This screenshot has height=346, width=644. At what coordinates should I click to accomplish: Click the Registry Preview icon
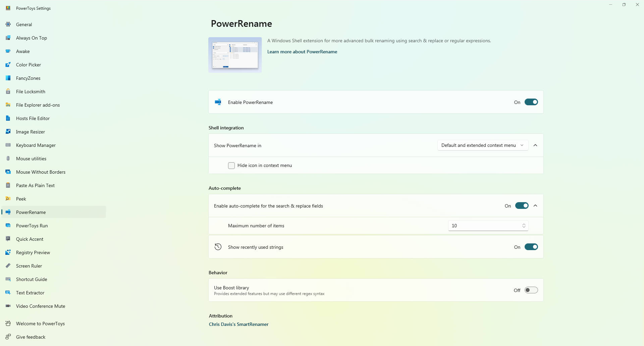pyautogui.click(x=8, y=252)
